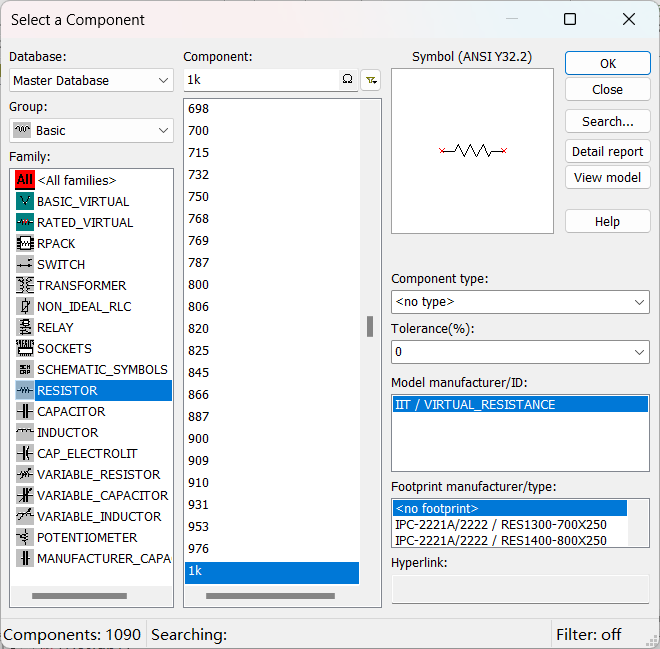Select the CAP_ELECTROLIT family icon
The width and height of the screenshot is (660, 649).
click(x=25, y=453)
